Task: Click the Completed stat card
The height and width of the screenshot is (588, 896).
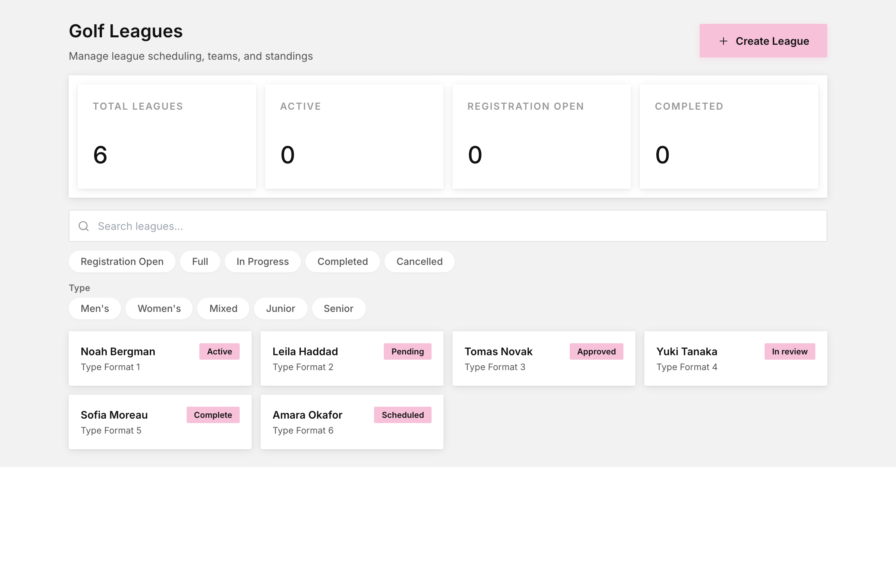Action: pos(729,137)
